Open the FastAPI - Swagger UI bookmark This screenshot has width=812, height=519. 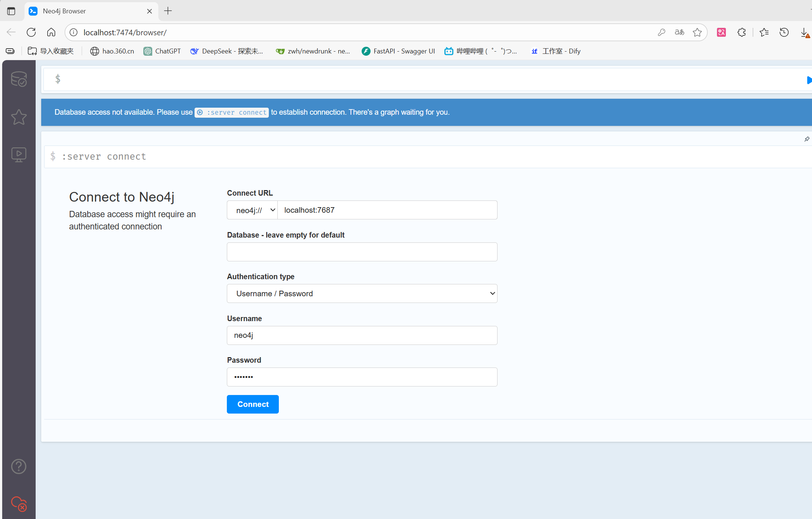click(x=398, y=51)
